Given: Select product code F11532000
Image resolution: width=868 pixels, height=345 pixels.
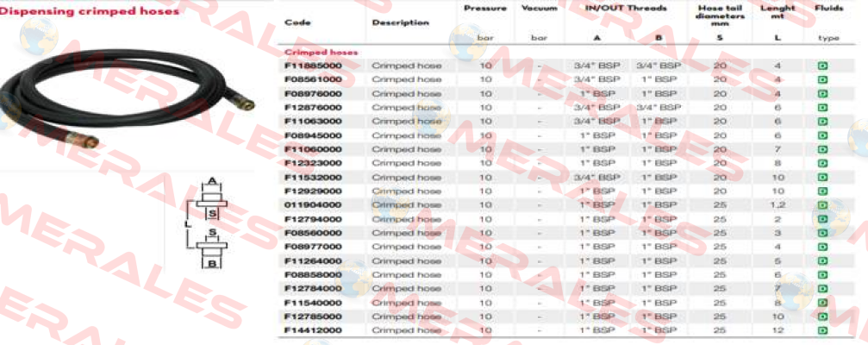Looking at the screenshot, I should point(313,177).
